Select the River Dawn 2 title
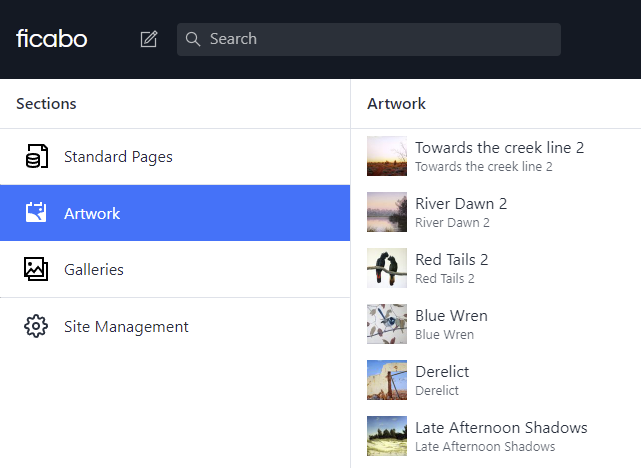Viewport: 641px width, 468px height. pos(461,204)
